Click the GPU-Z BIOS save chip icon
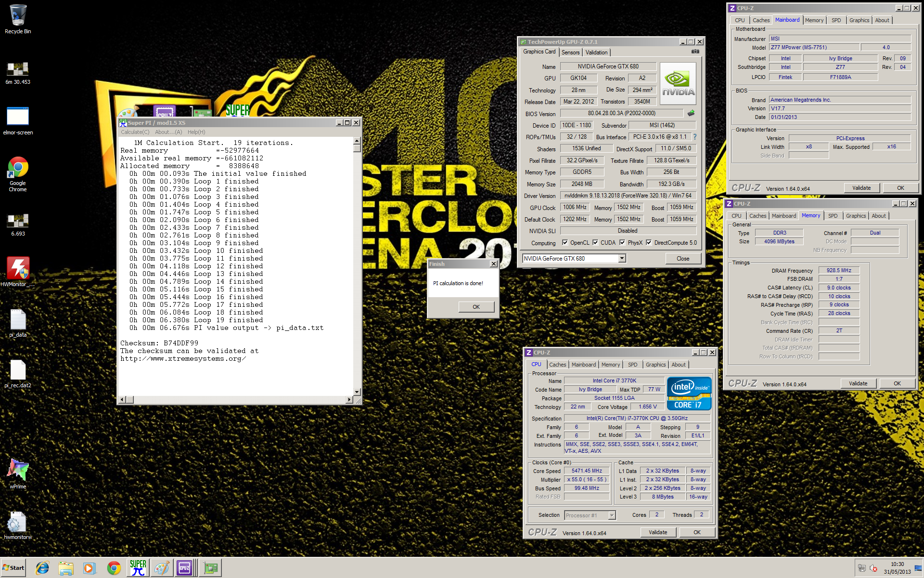 coord(691,113)
